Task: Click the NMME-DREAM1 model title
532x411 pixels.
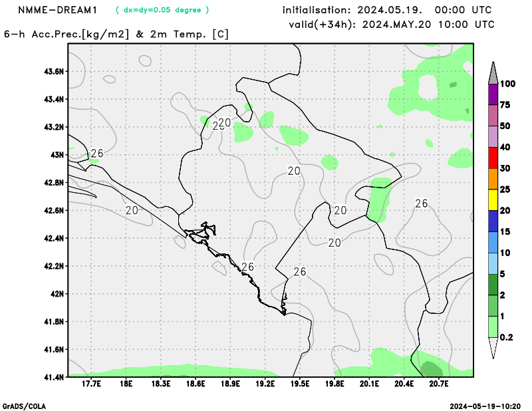Action: [x=57, y=10]
